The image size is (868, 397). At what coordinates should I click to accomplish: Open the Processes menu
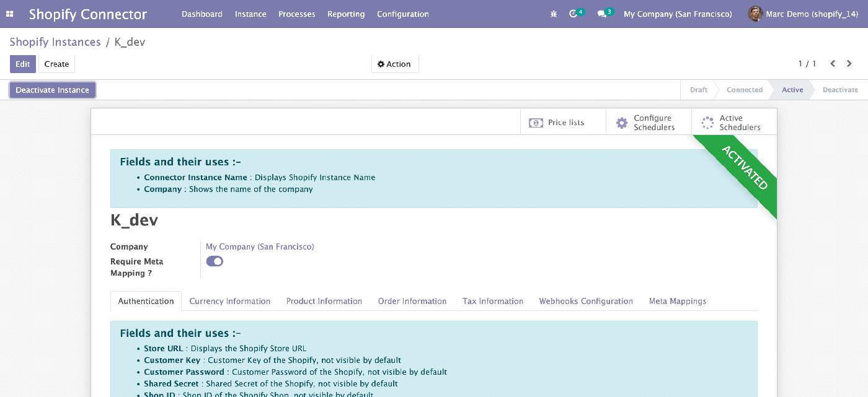coord(297,14)
